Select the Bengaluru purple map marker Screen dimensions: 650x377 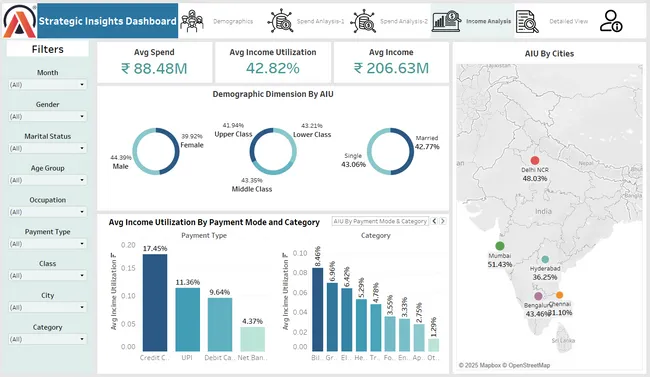(538, 296)
